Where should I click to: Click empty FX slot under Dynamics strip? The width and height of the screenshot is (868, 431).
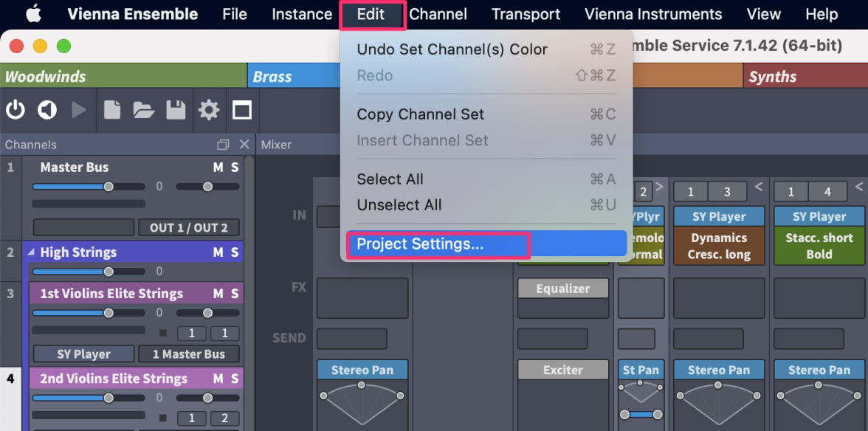pyautogui.click(x=719, y=298)
